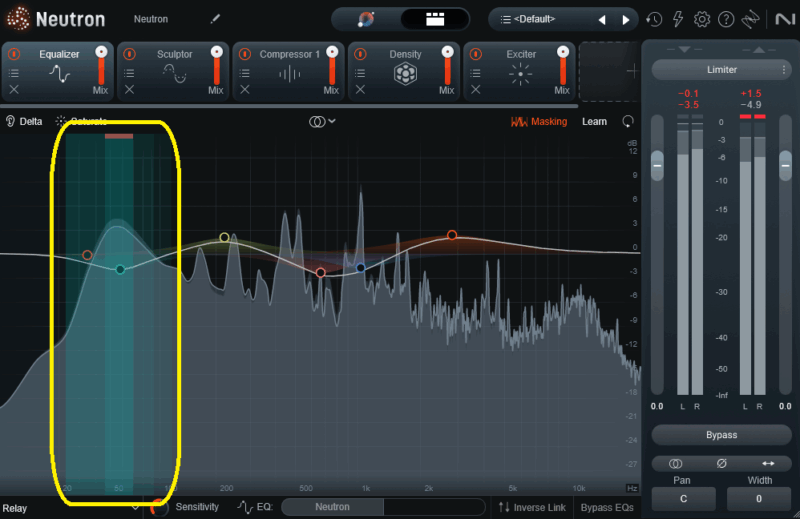Toggle Inverse Link
Screen dimensions: 800x519
(532, 507)
